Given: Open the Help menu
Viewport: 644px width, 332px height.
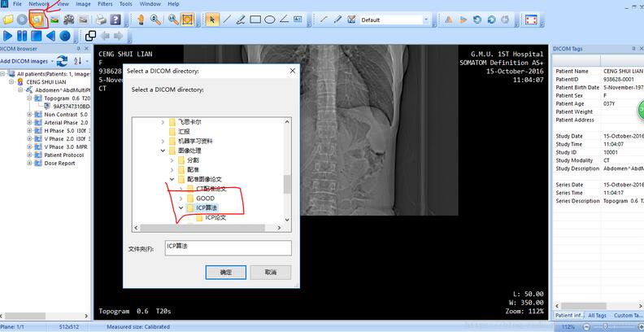Looking at the screenshot, I should [x=173, y=4].
